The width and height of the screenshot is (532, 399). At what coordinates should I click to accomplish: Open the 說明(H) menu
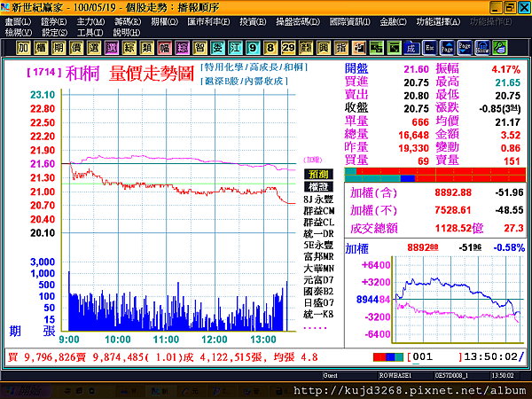[x=127, y=33]
